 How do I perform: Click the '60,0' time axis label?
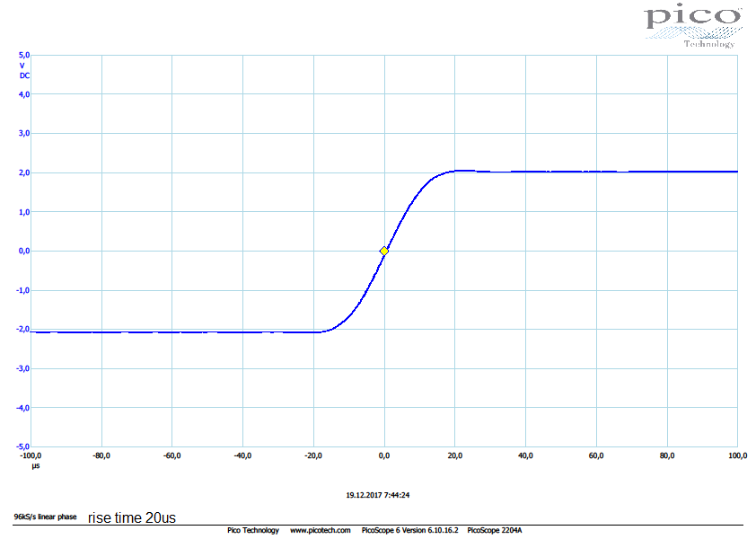click(x=596, y=456)
